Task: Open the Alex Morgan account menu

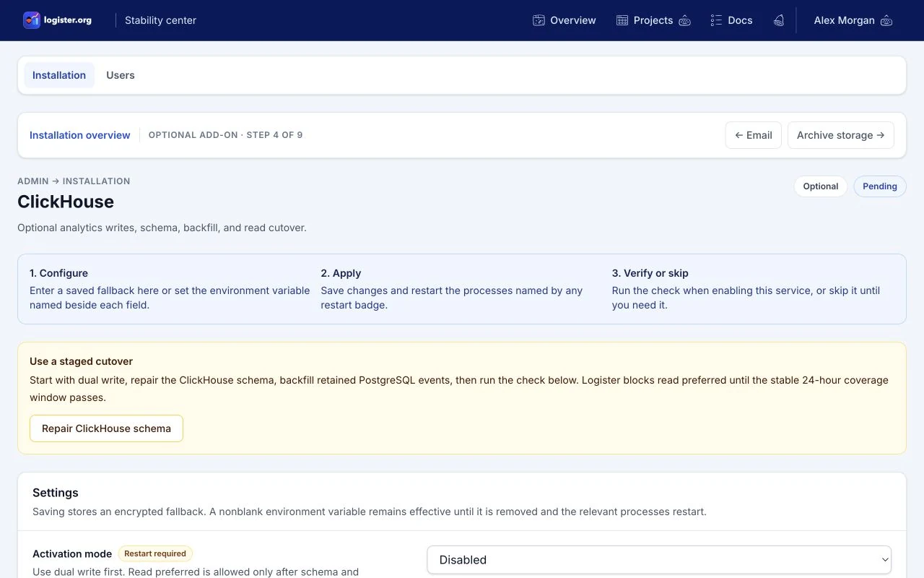Action: [853, 20]
